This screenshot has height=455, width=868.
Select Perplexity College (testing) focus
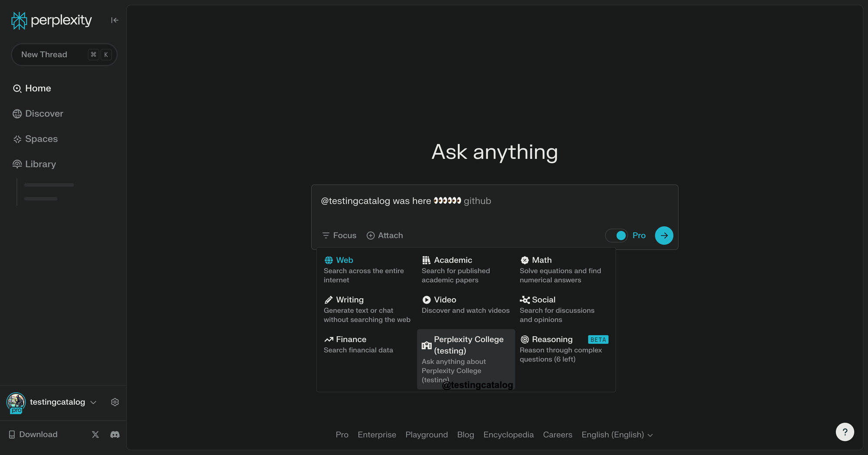pyautogui.click(x=466, y=359)
